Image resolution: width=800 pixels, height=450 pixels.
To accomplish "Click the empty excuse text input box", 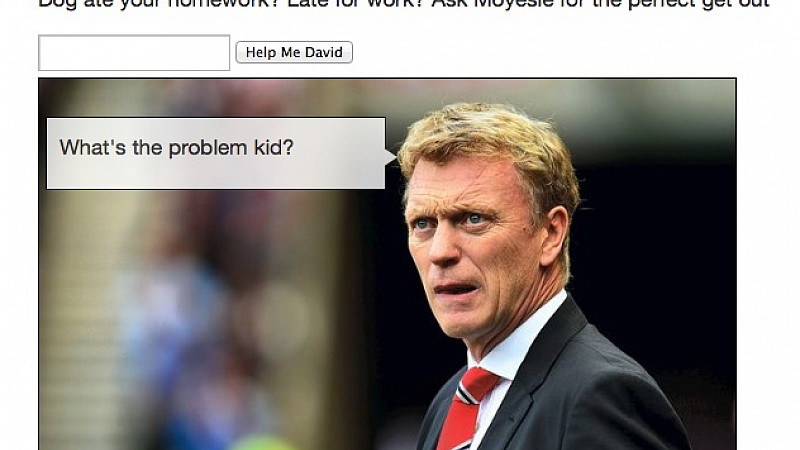I will (134, 53).
